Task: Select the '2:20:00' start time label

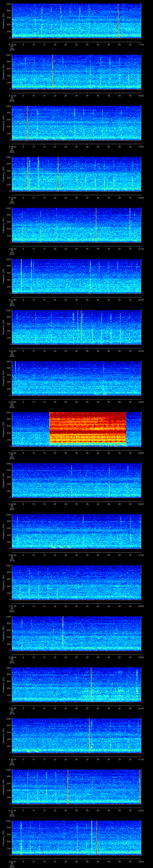Action: tap(12, 249)
